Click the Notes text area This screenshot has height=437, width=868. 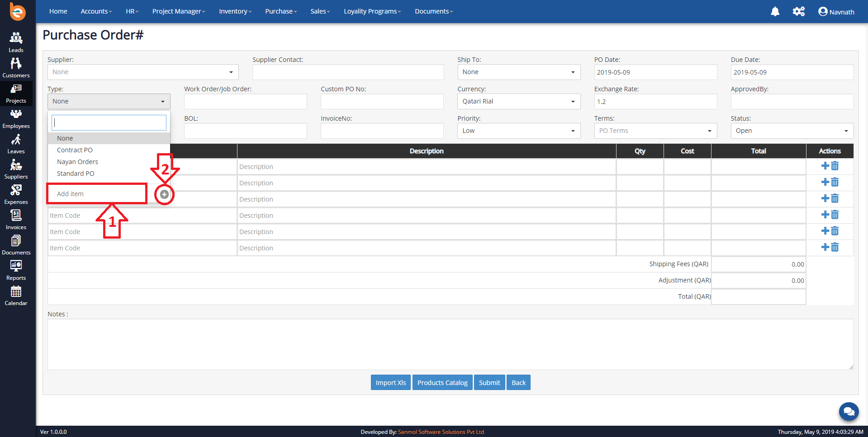pos(451,345)
